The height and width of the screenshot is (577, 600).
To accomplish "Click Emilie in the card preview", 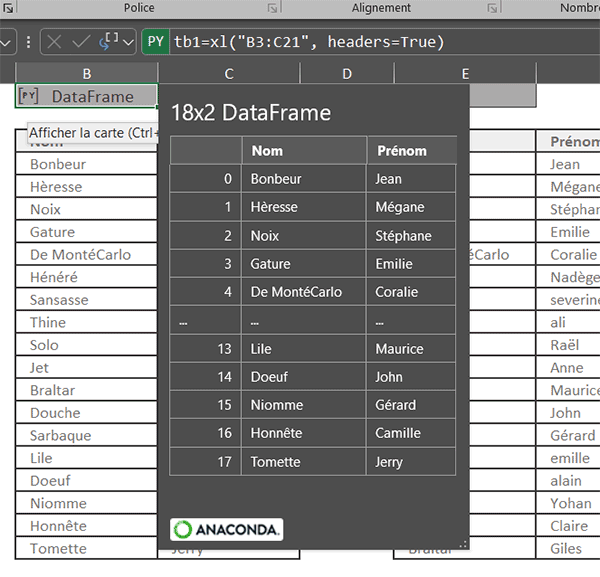I will click(x=394, y=264).
